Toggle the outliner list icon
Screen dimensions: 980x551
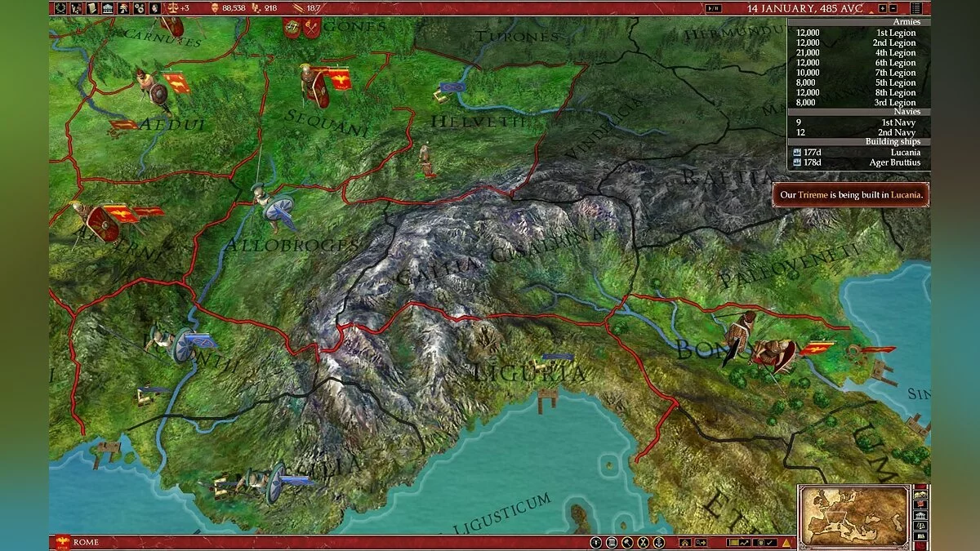tap(916, 8)
